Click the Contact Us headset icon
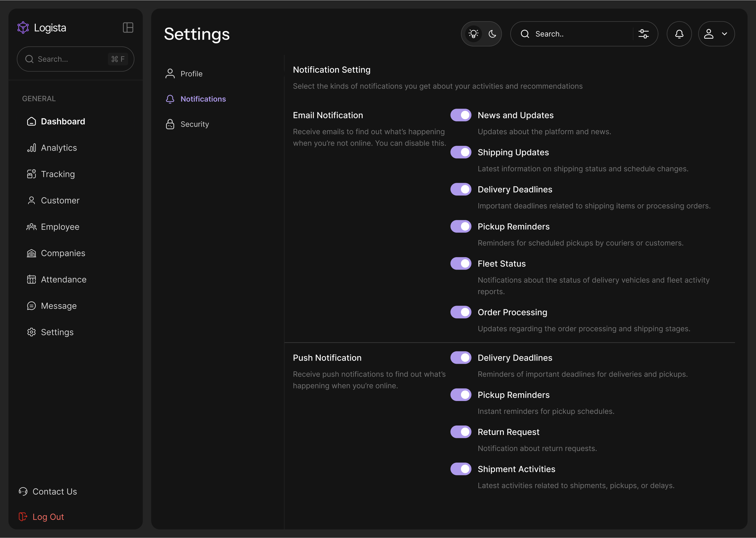Image resolution: width=756 pixels, height=538 pixels. coord(23,491)
